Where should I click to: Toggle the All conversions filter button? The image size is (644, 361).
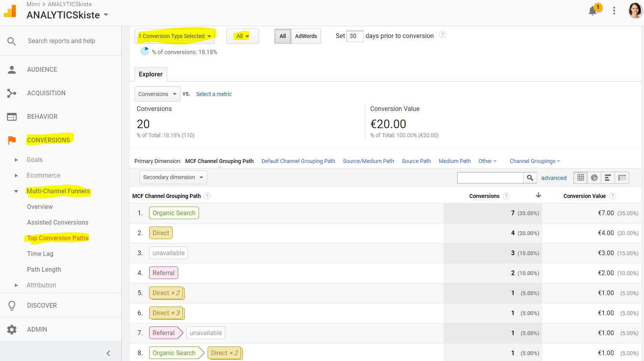point(283,36)
